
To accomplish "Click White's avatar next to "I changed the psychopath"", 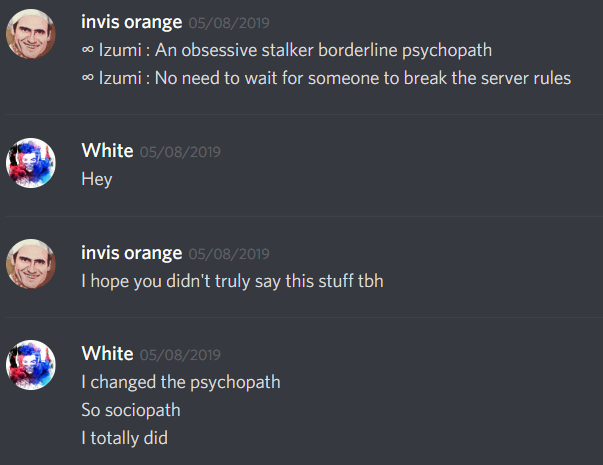I will (x=31, y=365).
